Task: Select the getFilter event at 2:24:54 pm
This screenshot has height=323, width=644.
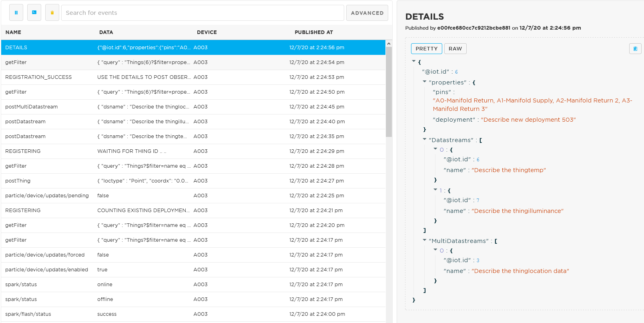Action: [x=193, y=62]
